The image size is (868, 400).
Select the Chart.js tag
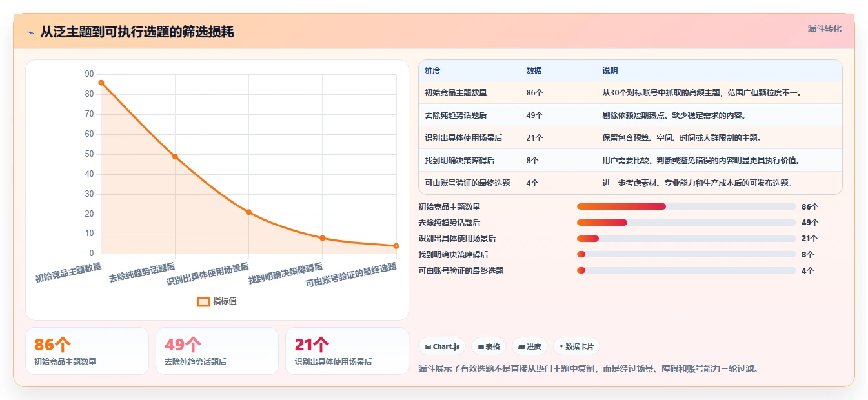[442, 346]
